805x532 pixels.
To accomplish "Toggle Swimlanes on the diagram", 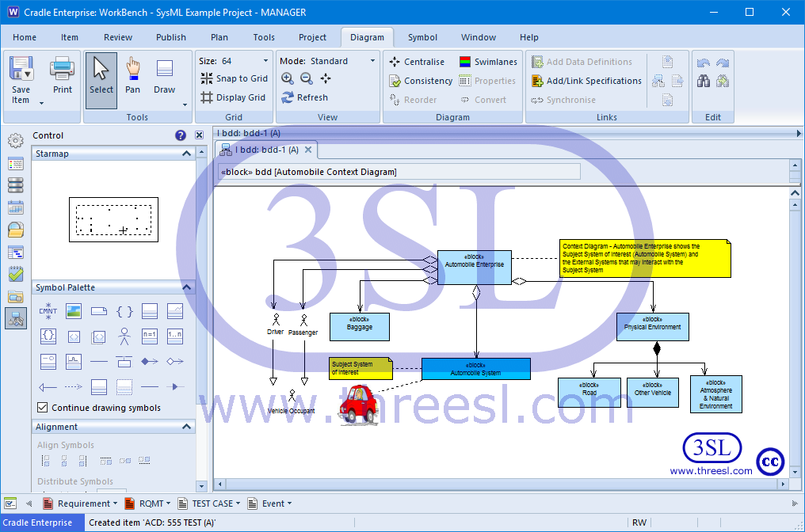I will coord(488,62).
